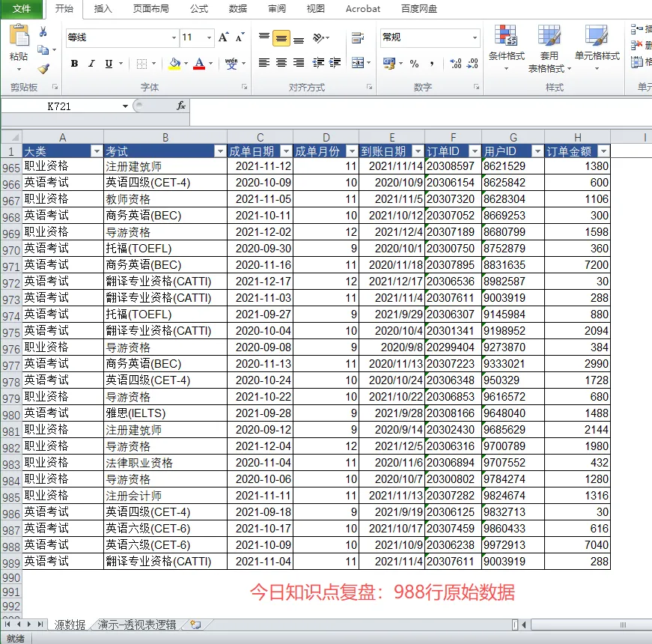
Task: Align text right
Action: 299,62
